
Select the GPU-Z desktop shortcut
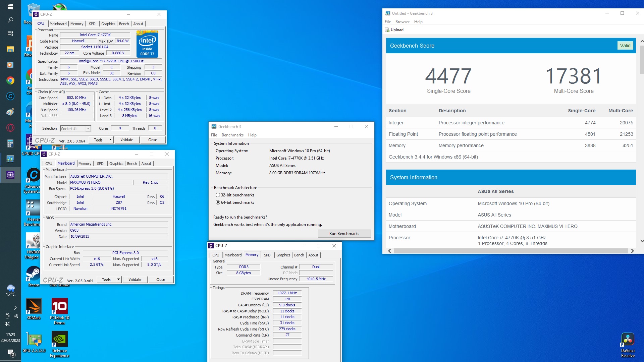click(34, 342)
